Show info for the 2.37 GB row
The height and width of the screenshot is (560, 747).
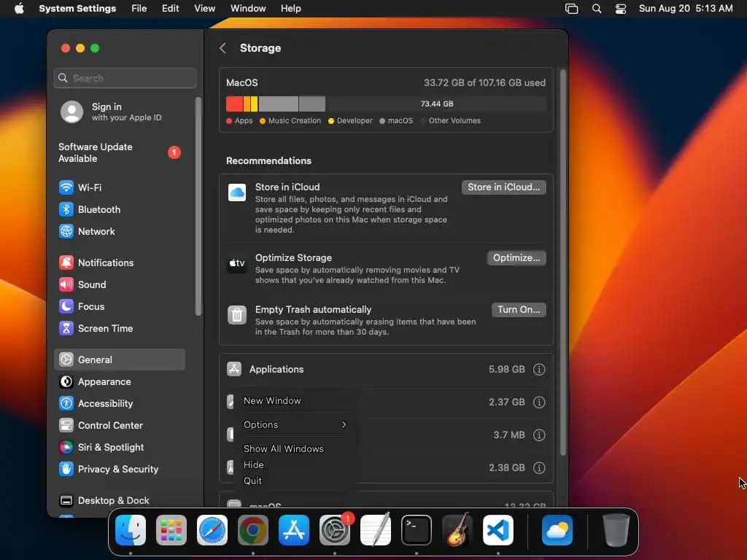(x=539, y=402)
